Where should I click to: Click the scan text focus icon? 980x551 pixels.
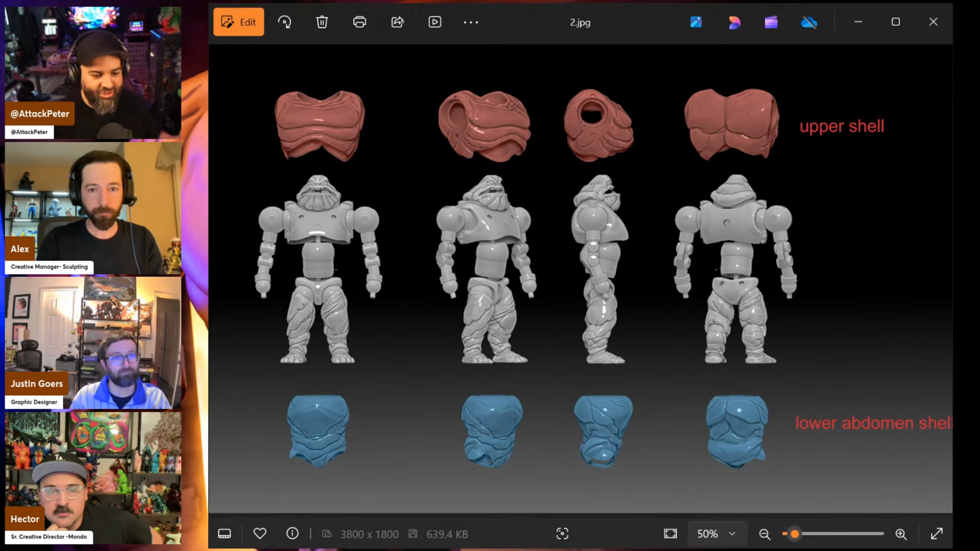pos(562,534)
